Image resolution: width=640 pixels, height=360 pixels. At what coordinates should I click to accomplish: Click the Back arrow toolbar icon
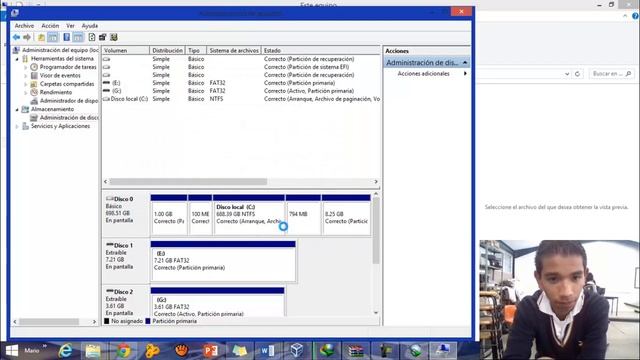click(16, 38)
